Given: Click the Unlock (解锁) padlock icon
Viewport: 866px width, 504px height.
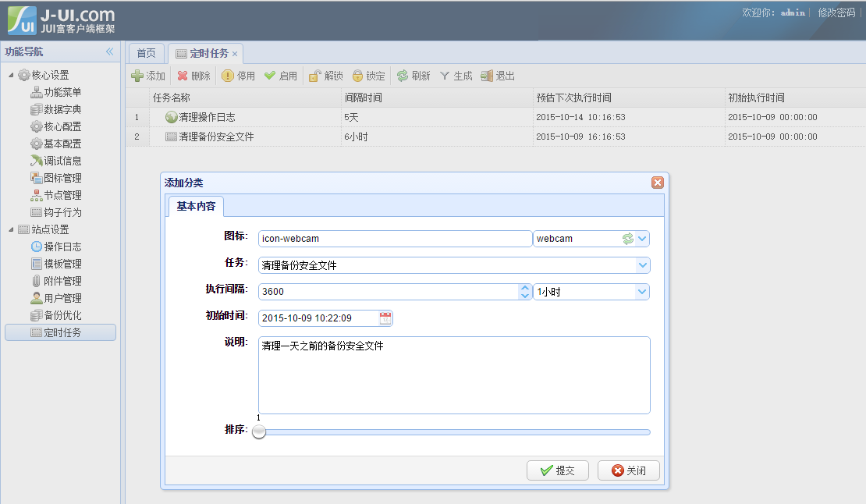Looking at the screenshot, I should pos(314,76).
